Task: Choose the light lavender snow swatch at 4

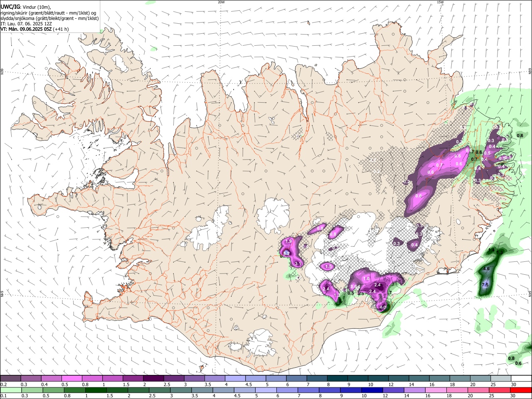Action: [235, 379]
